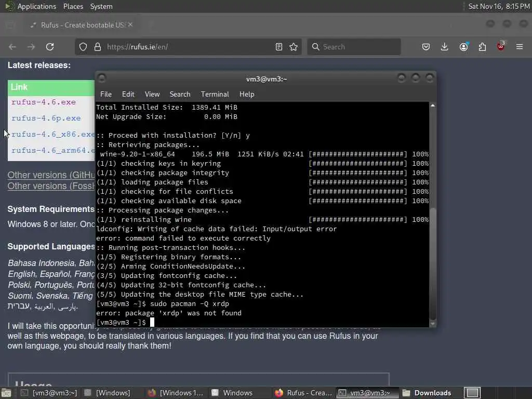Click the padlock site security icon
Screen dimensions: 532x399
click(97, 47)
